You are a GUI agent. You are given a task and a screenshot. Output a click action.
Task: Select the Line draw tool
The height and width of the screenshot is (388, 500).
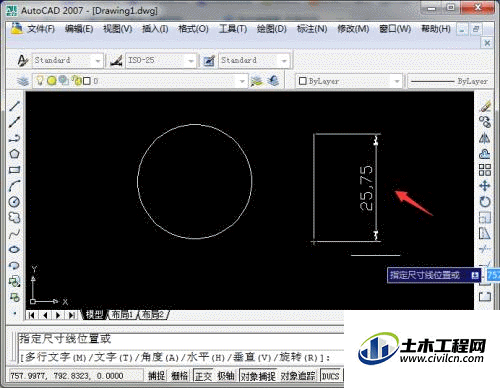(14, 106)
